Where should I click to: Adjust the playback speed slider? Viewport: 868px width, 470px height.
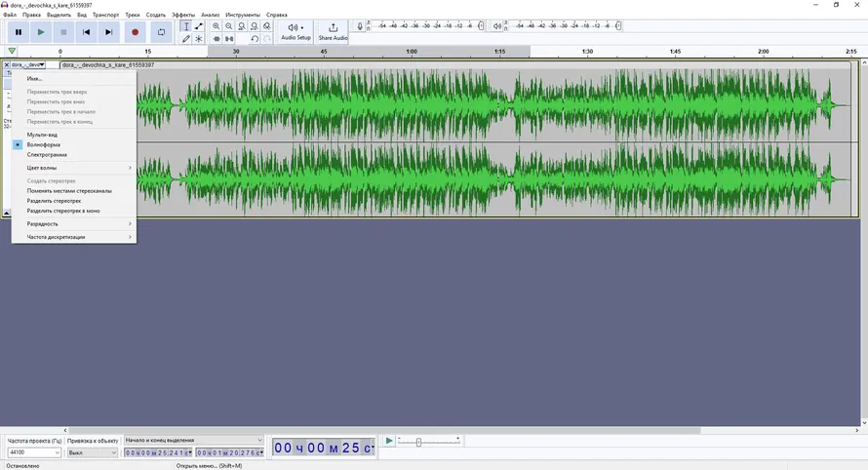[418, 442]
